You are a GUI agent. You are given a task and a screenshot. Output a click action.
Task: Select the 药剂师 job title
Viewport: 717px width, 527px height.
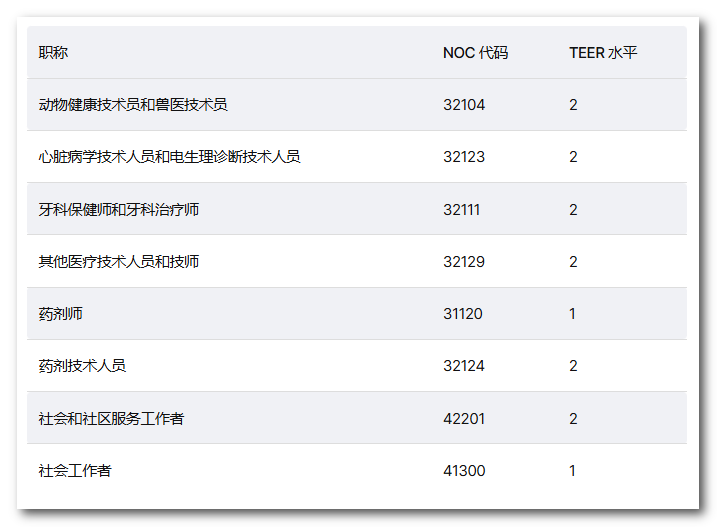click(x=60, y=314)
